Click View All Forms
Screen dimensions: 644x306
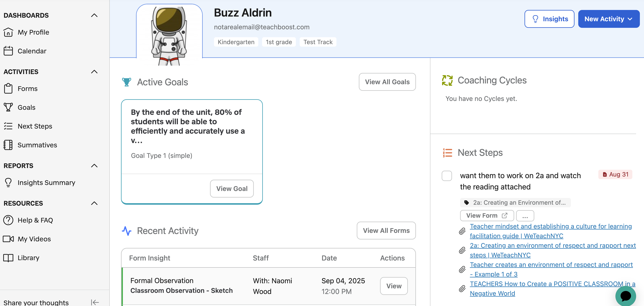tap(386, 230)
